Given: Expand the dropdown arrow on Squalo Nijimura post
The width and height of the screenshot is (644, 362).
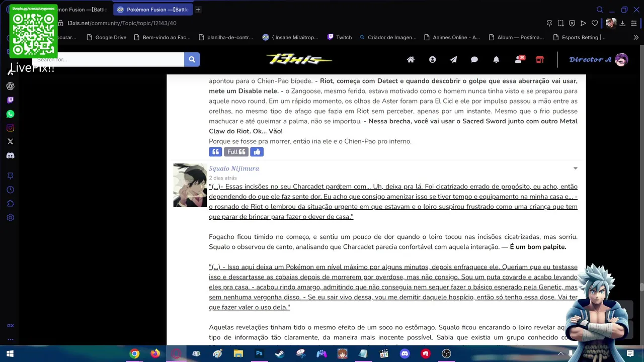Looking at the screenshot, I should (575, 168).
